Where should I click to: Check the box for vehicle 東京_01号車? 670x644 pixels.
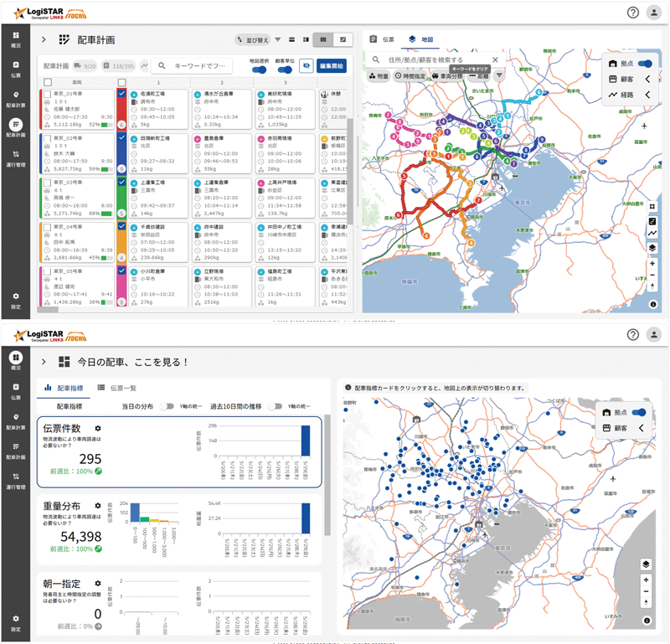pyautogui.click(x=48, y=94)
